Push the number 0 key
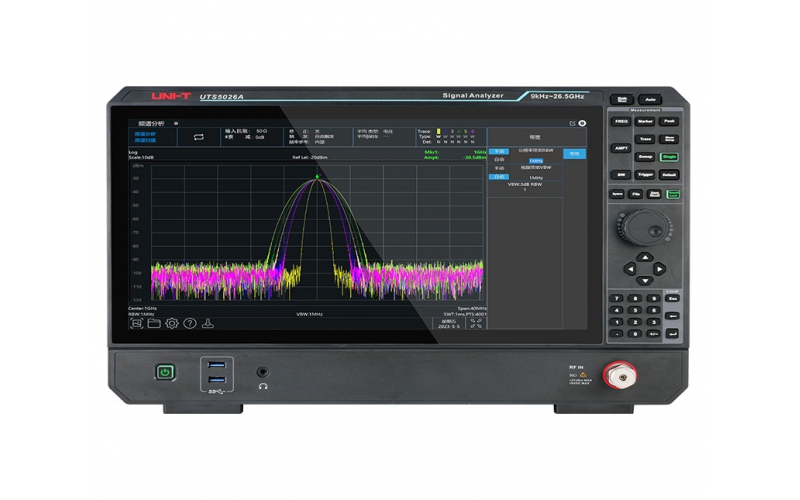The width and height of the screenshot is (800, 500). click(x=635, y=334)
